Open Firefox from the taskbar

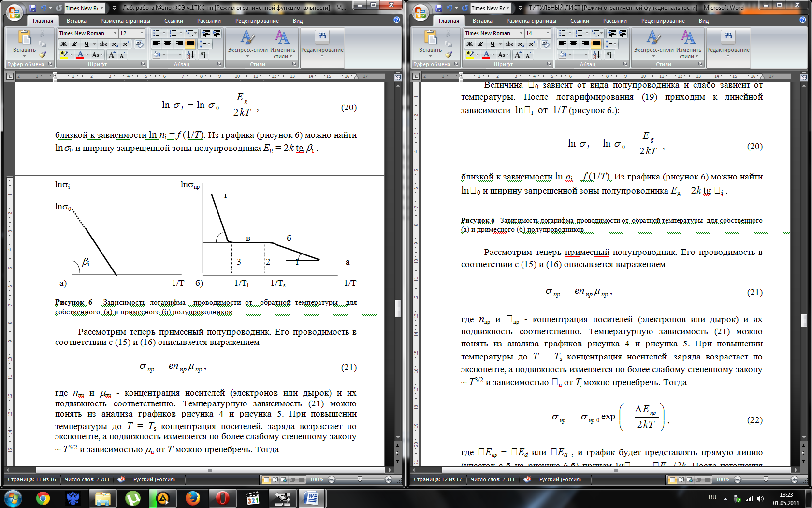(192, 498)
